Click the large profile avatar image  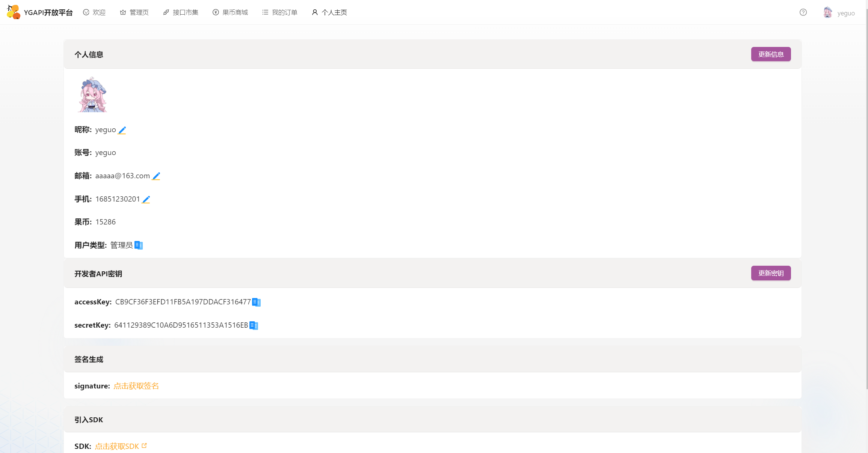[x=92, y=95]
